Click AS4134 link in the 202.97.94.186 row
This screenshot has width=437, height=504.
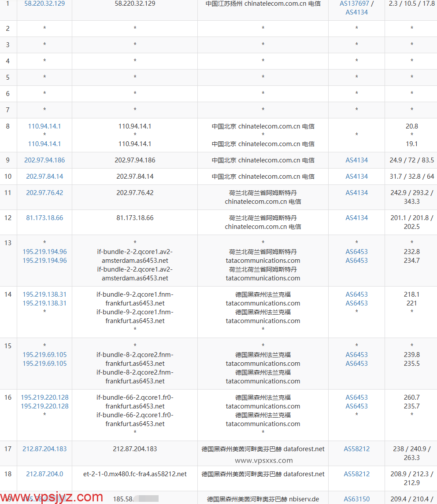coord(356,160)
